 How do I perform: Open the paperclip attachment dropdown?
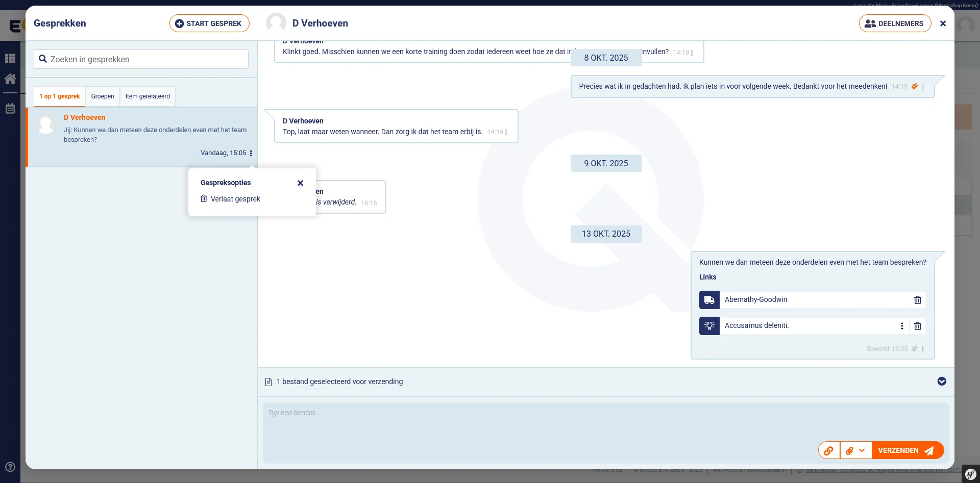(x=855, y=450)
